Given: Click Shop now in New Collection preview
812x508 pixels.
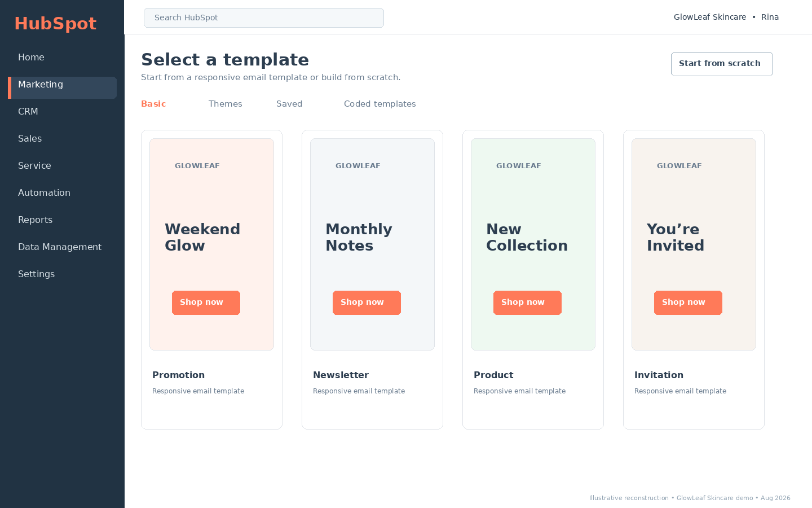Looking at the screenshot, I should (x=527, y=303).
